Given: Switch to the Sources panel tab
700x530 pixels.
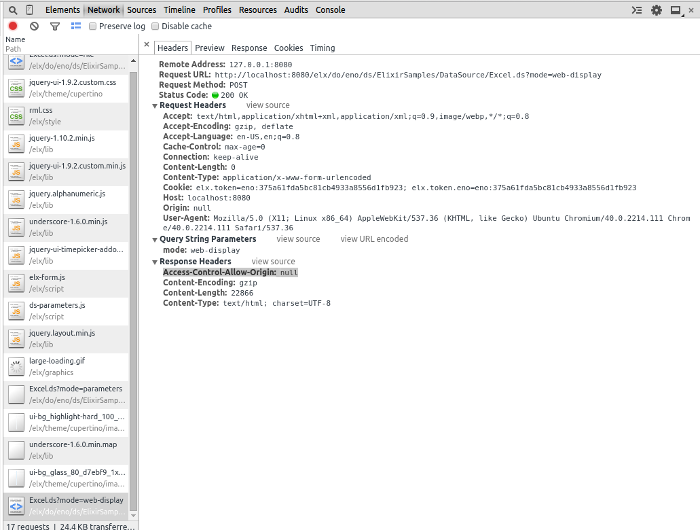Looking at the screenshot, I should (x=141, y=9).
